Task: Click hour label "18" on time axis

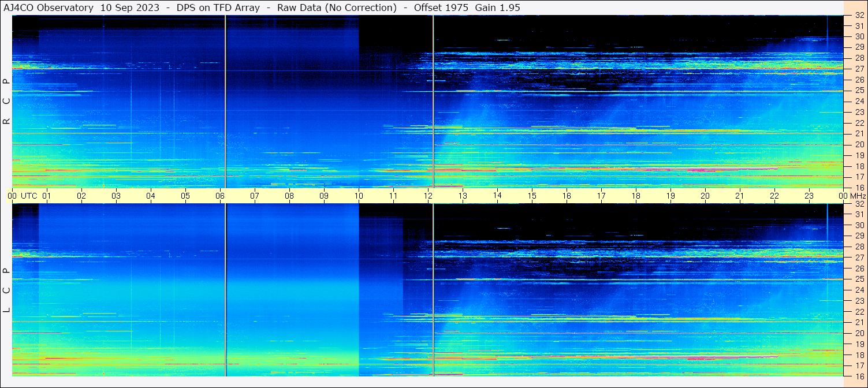Action: click(x=636, y=196)
